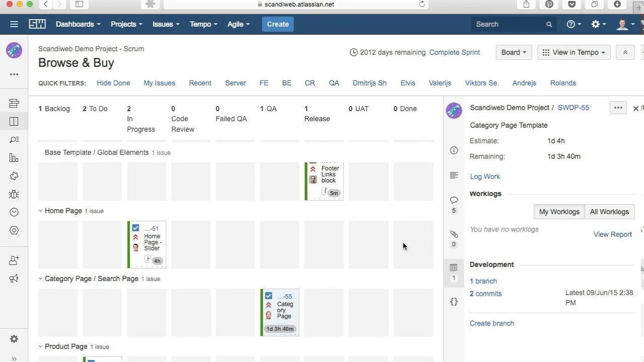The image size is (644, 362).
Task: Click the megaphone feedback sidebar icon
Action: pos(14,279)
